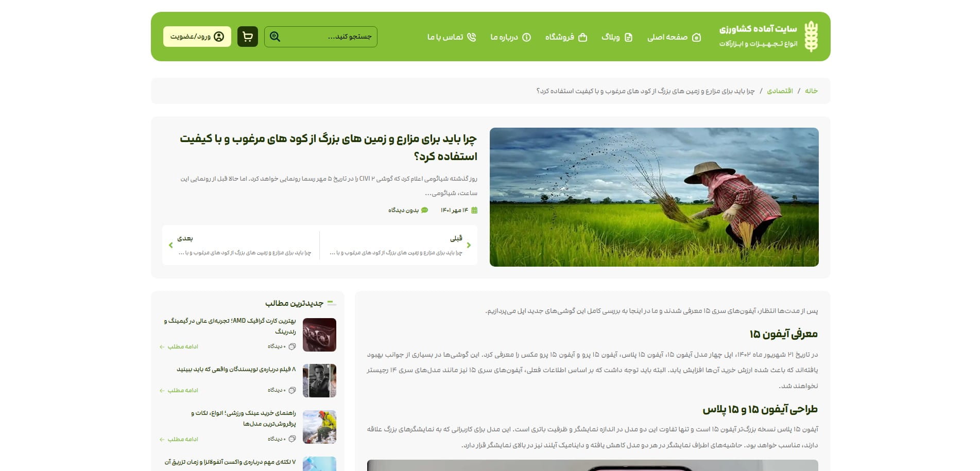980x471 pixels.
Task: Open the flu vaccine post thumbnail
Action: [319, 464]
